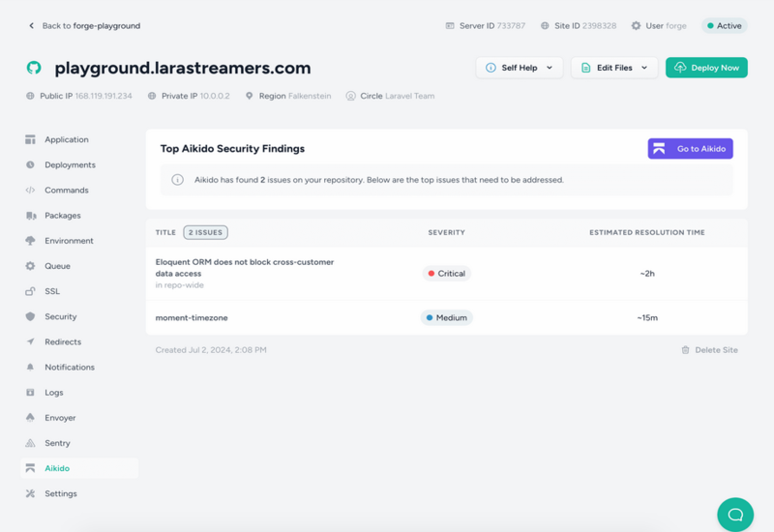
Task: Click the info icon in Aikido notice
Action: click(x=177, y=180)
